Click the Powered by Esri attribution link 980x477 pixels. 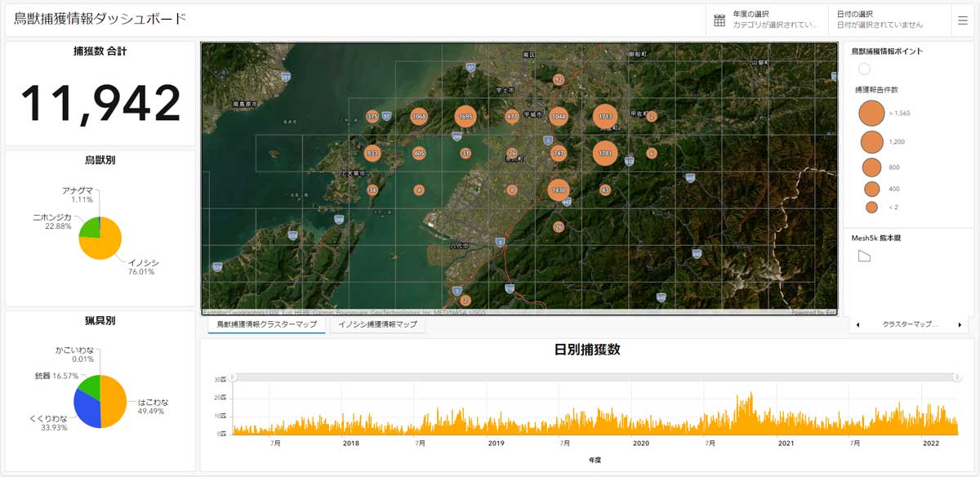[x=813, y=312]
